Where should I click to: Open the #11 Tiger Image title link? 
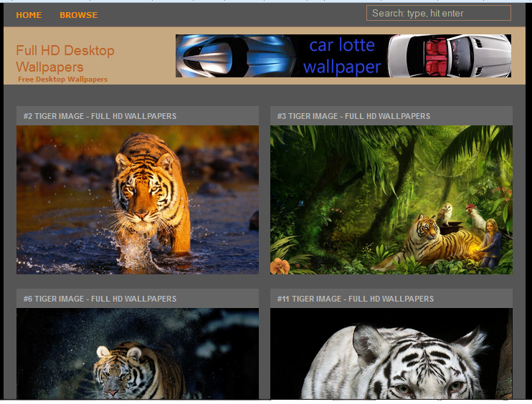(x=355, y=299)
